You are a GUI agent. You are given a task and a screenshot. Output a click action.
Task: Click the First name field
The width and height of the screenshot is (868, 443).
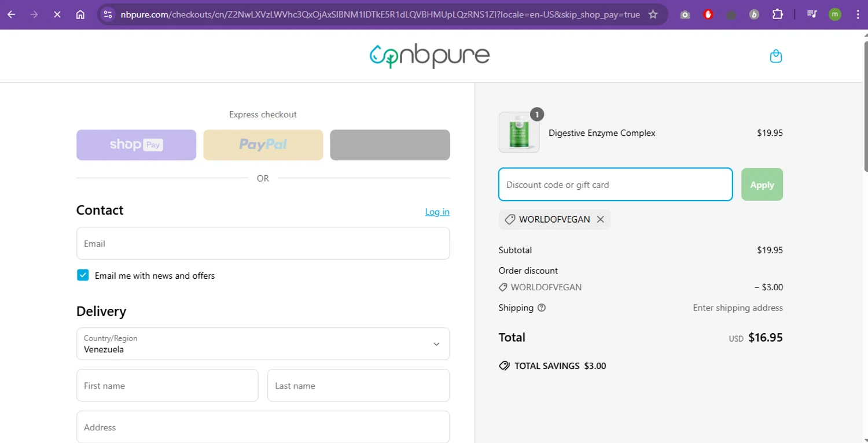coord(167,386)
